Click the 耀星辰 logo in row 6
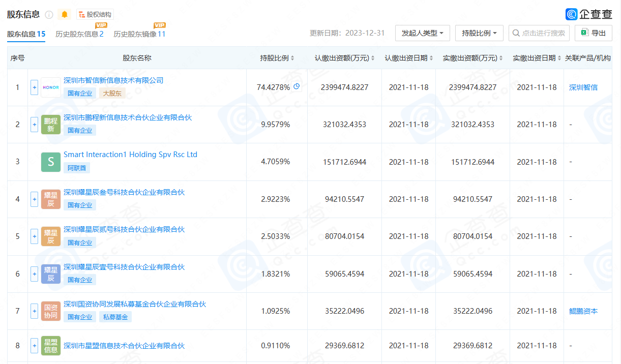Screen dimensions: 621x364 51,274
